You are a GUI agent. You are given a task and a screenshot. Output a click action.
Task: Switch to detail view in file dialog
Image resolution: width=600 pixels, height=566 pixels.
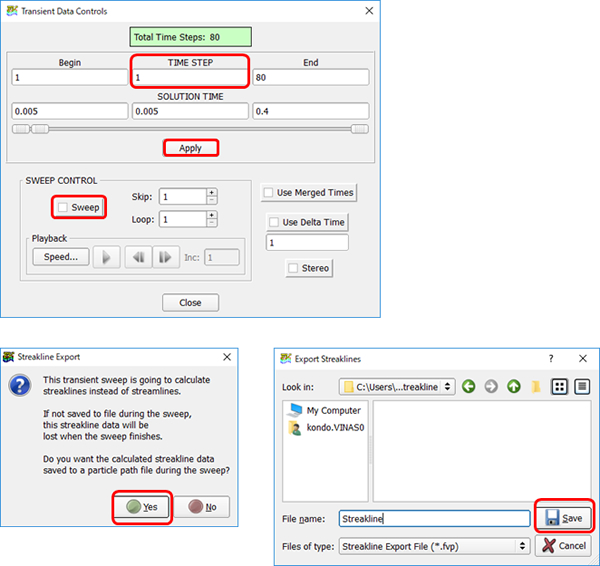coord(582,386)
